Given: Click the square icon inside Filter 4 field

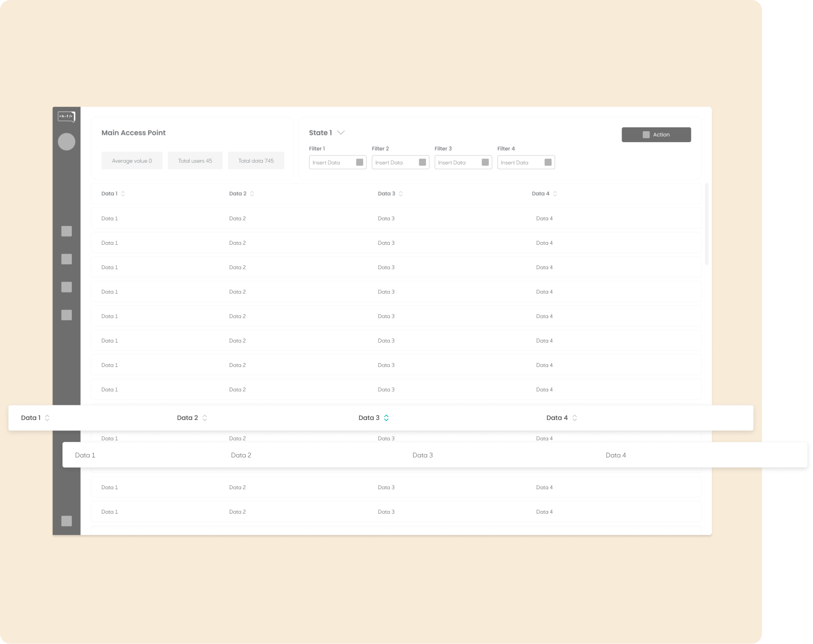Looking at the screenshot, I should 548,162.
